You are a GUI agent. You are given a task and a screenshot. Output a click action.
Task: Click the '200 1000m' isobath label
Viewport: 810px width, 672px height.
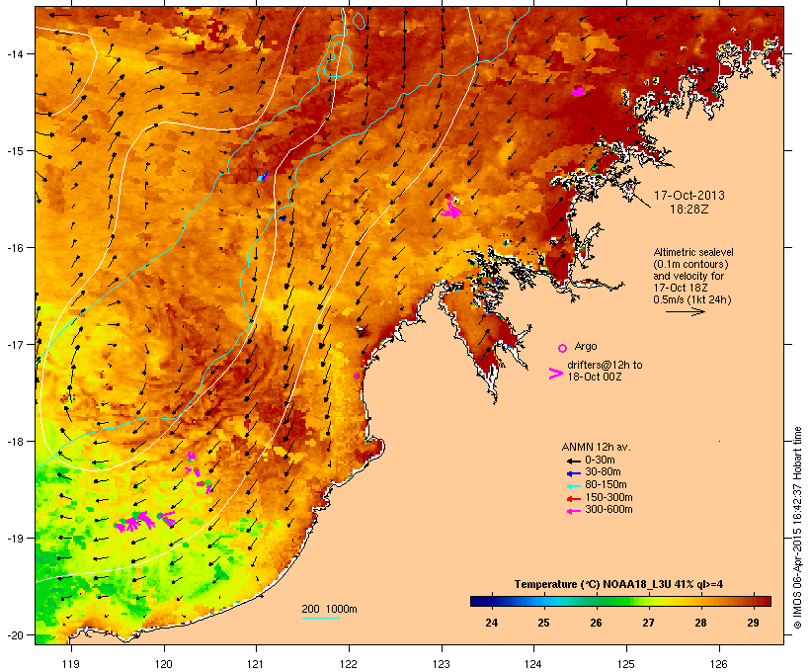click(329, 609)
